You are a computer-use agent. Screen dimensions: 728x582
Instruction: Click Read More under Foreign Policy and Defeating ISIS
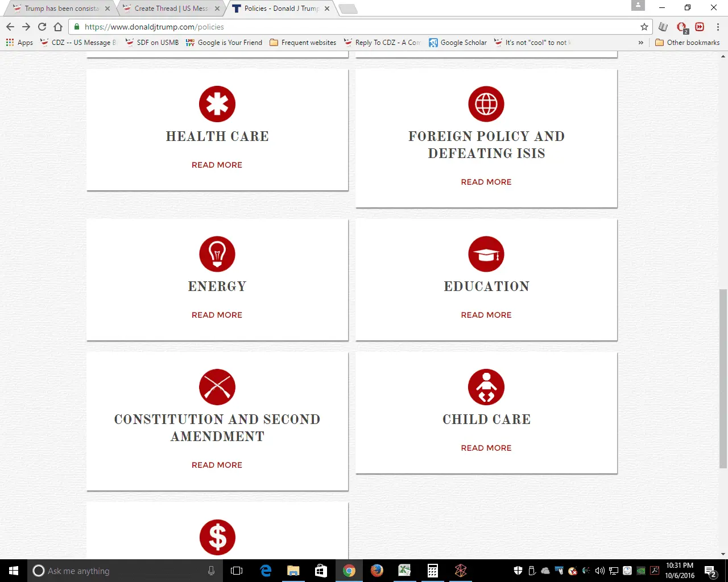coord(486,182)
